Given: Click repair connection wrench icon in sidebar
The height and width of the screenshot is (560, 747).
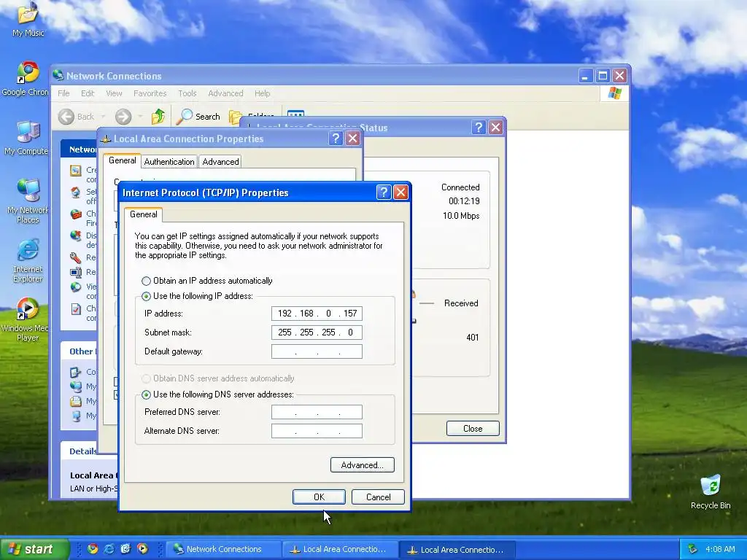Looking at the screenshot, I should click(76, 258).
